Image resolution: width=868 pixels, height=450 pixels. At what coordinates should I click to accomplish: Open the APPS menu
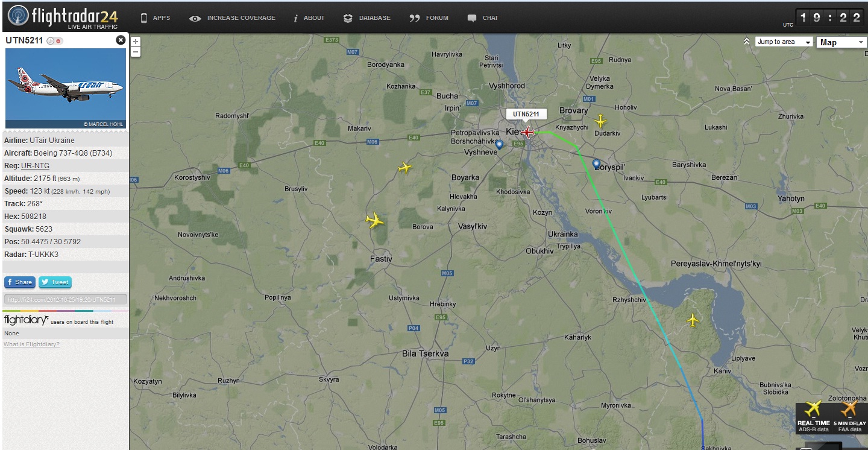click(156, 18)
